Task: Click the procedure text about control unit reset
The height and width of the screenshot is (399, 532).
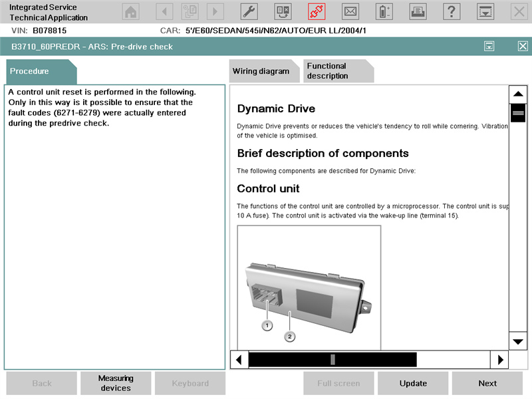Action: pos(102,108)
